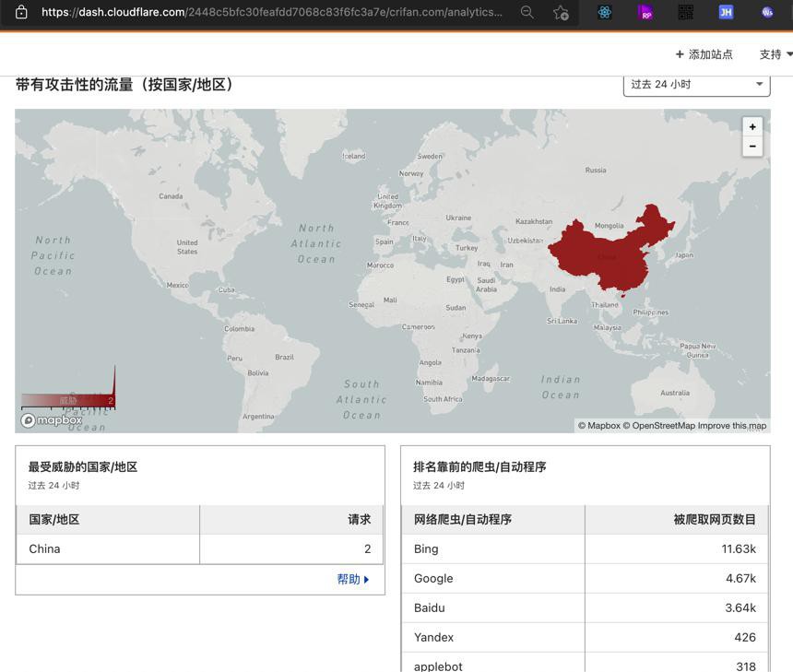
Task: Open the © OpenStreetMap attribution link
Action: [659, 426]
